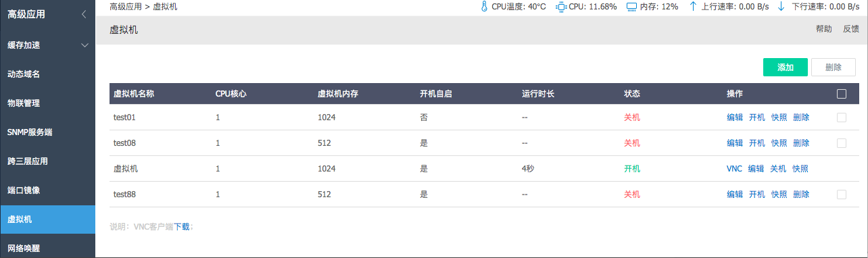Image resolution: width=868 pixels, height=258 pixels.
Task: Click the memory usage icon
Action: point(632,7)
